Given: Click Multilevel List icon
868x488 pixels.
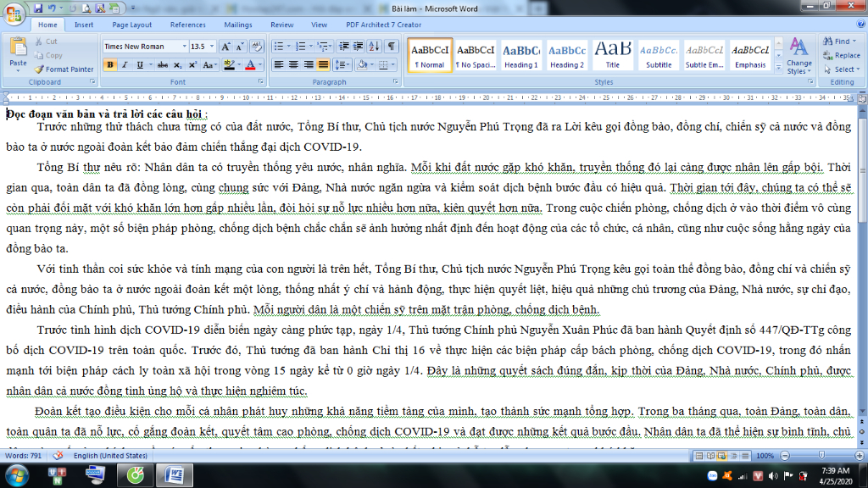Looking at the screenshot, I should [323, 47].
